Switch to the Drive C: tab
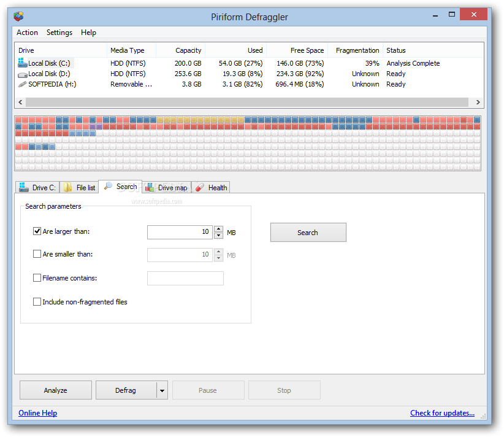Screen dimensions: 504x437 37,187
